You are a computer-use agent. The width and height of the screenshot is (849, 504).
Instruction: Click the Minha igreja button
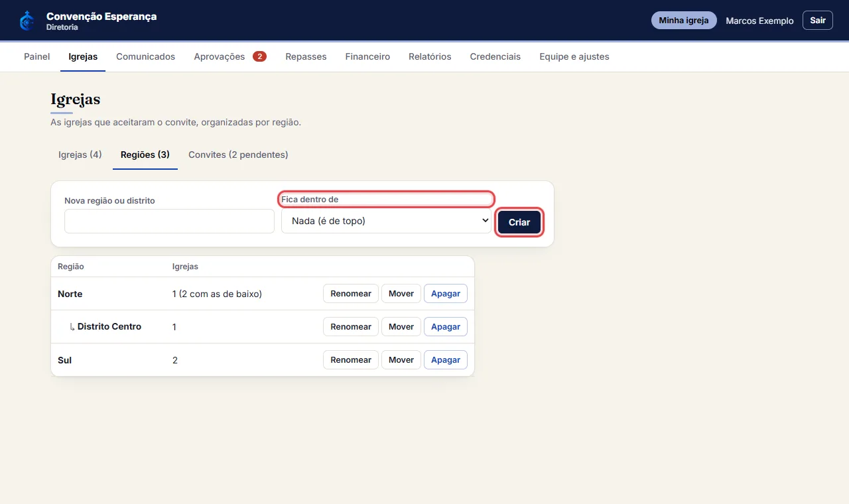(684, 21)
